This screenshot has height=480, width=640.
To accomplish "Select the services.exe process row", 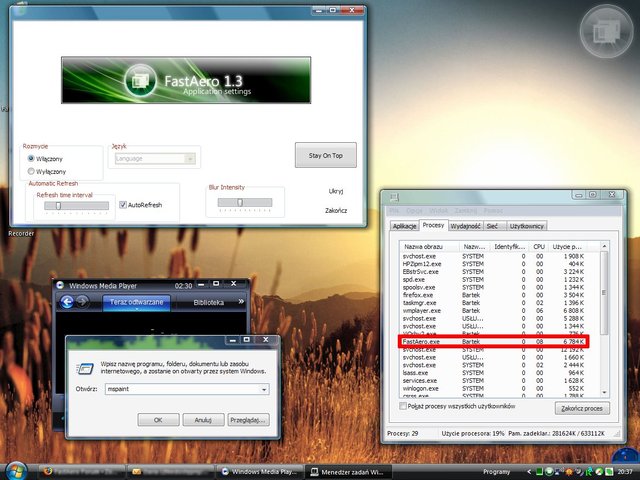I will 494,380.
